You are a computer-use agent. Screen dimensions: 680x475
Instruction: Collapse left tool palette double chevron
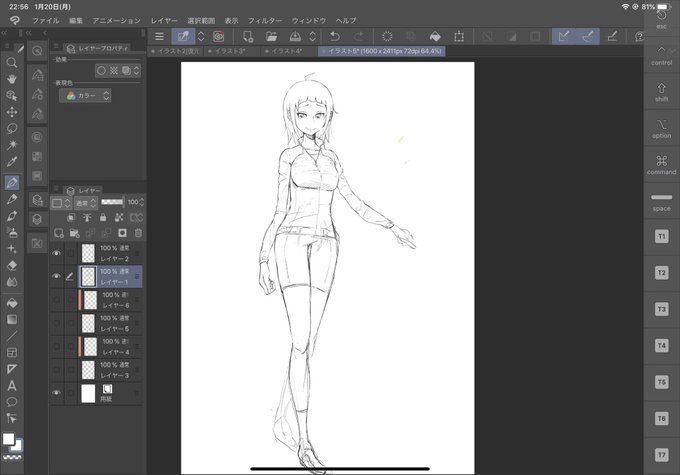(x=4, y=33)
